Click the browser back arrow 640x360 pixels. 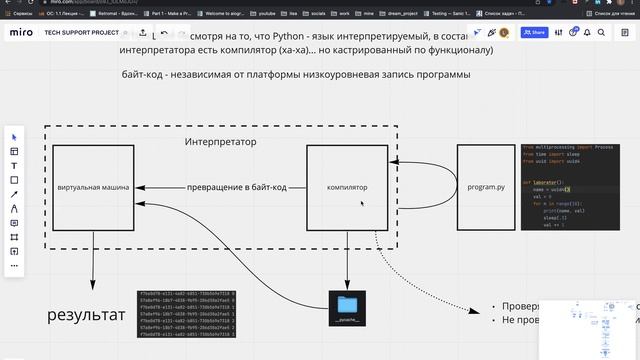8,2
